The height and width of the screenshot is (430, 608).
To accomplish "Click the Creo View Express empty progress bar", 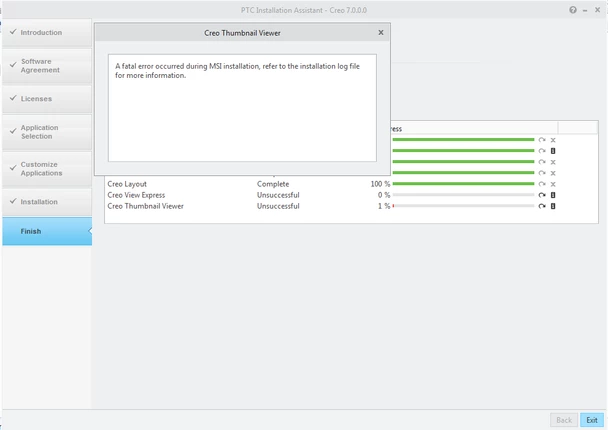I will 463,195.
